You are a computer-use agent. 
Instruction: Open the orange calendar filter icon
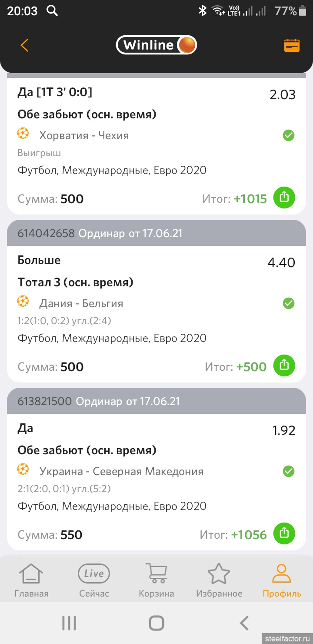pos(292,45)
